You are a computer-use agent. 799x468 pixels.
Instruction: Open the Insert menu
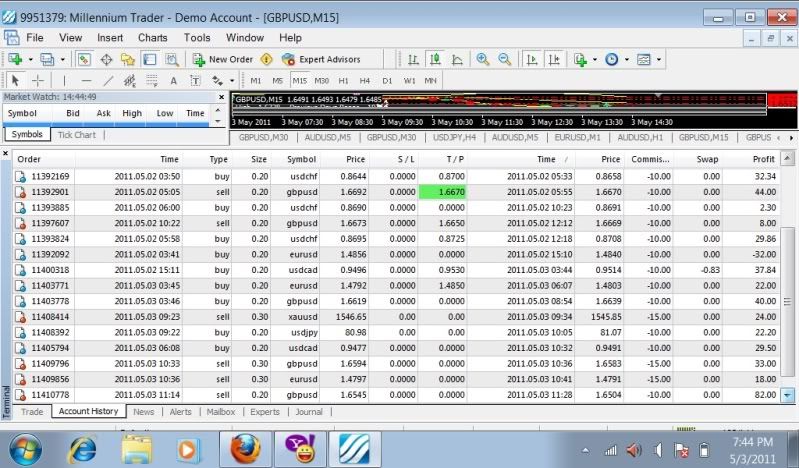[110, 38]
